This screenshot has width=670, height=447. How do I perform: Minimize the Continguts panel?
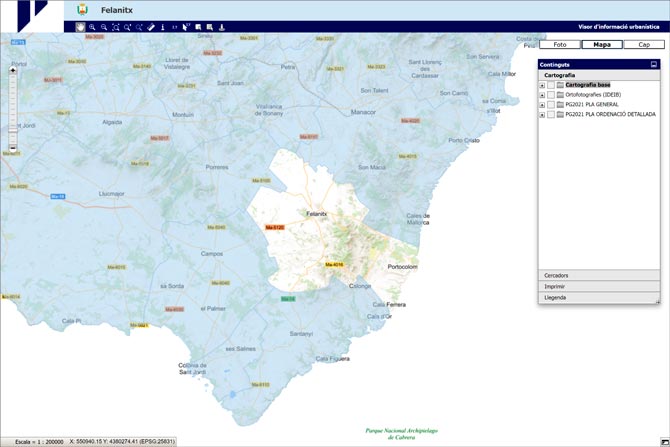tap(653, 65)
